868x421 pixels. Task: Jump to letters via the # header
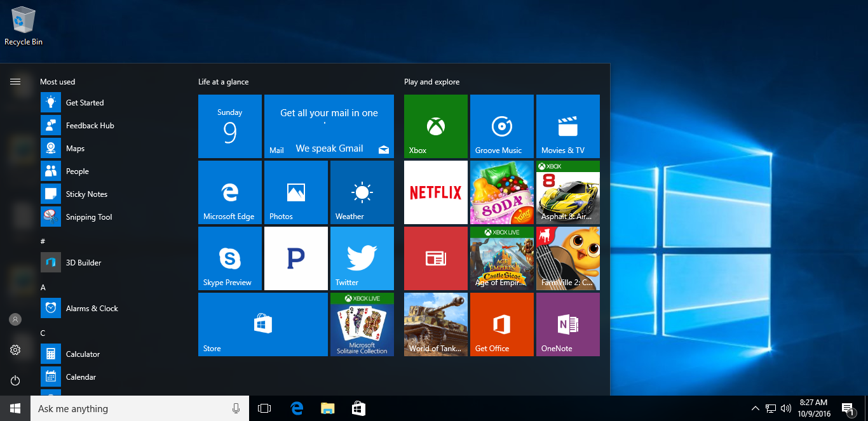point(43,241)
